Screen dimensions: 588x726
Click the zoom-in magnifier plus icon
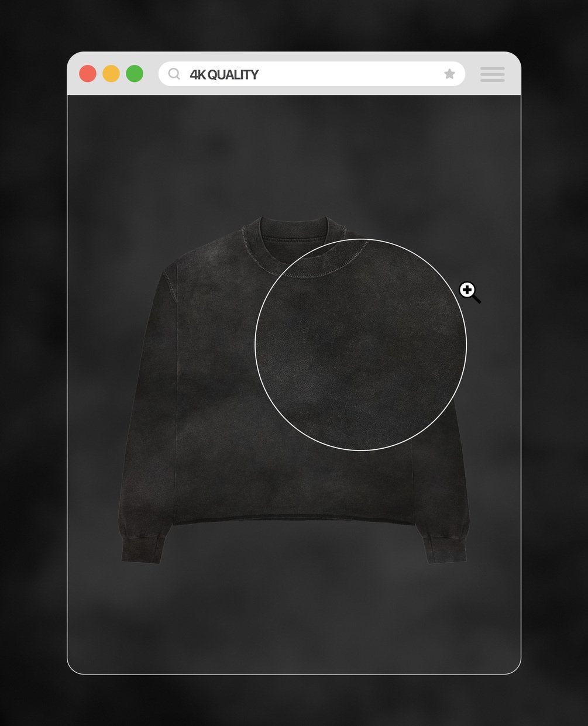[x=470, y=293]
